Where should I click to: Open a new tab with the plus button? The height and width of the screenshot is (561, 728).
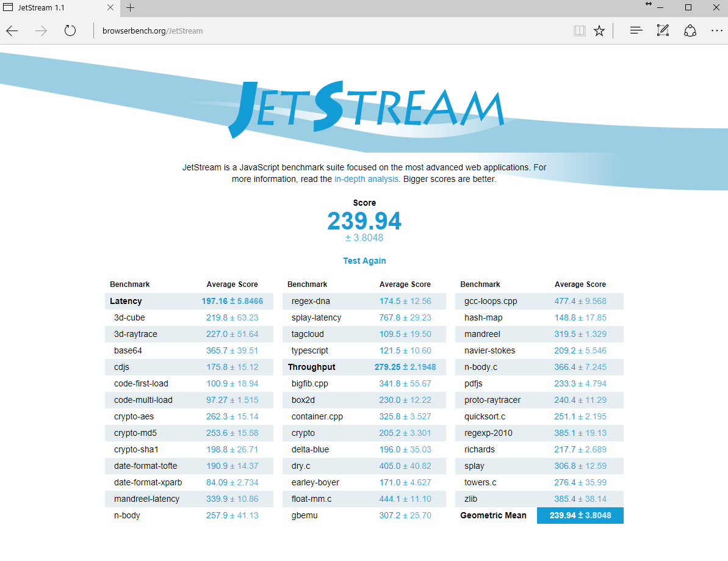[x=130, y=8]
